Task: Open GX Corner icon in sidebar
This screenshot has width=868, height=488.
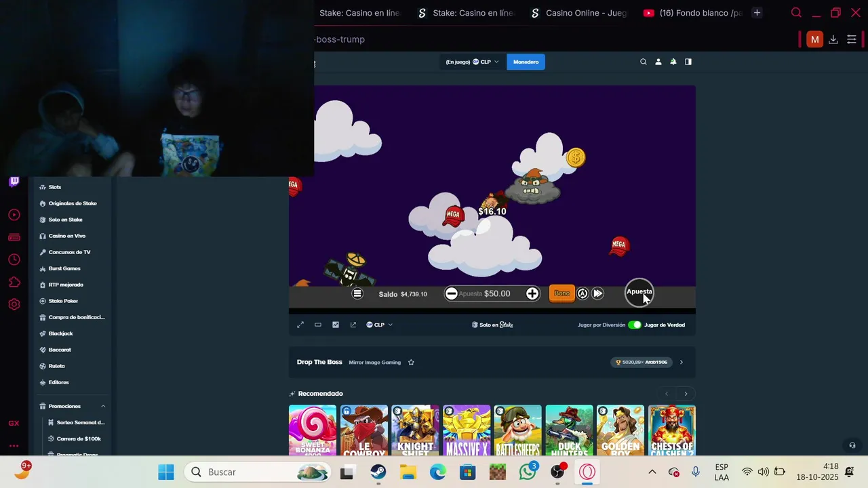Action: pos(14,423)
